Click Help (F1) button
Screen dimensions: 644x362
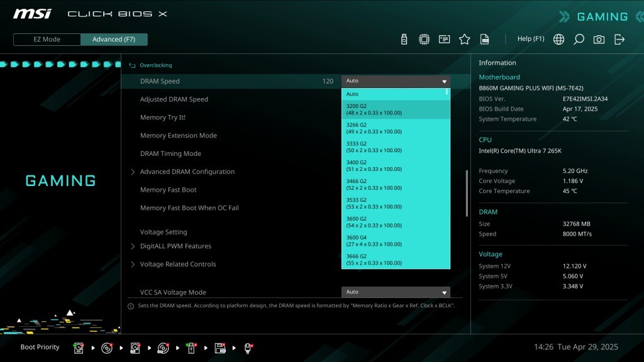point(530,39)
